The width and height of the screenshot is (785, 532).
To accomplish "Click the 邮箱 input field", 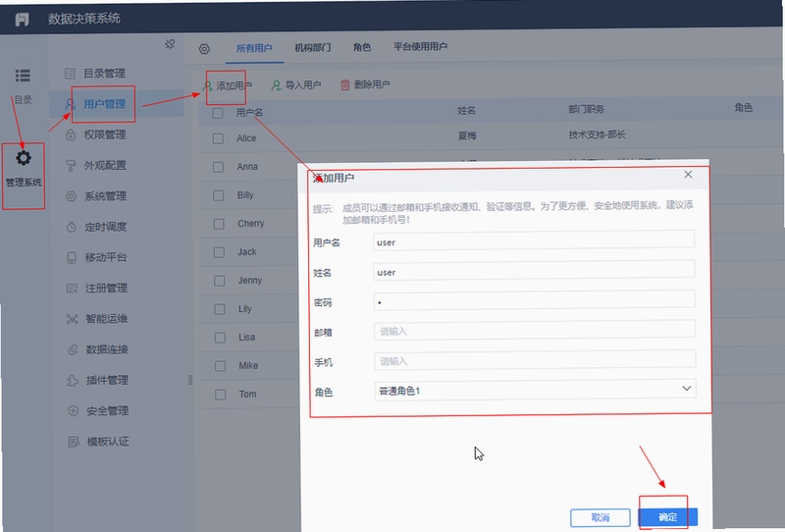I will [534, 330].
